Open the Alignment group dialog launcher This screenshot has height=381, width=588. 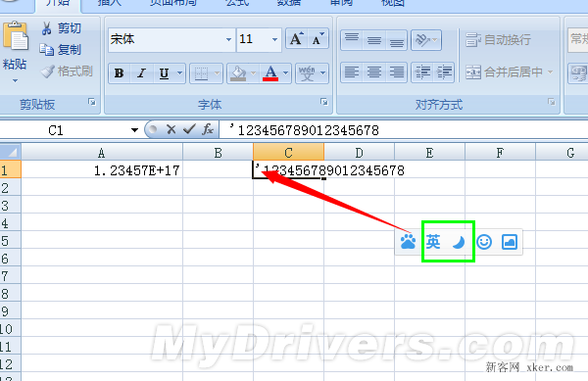pos(552,102)
